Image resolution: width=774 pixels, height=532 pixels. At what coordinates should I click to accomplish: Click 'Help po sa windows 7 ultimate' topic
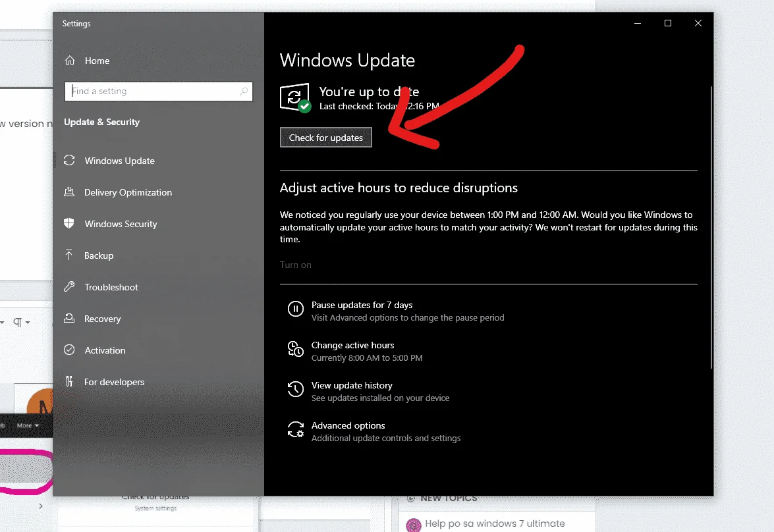(x=495, y=523)
